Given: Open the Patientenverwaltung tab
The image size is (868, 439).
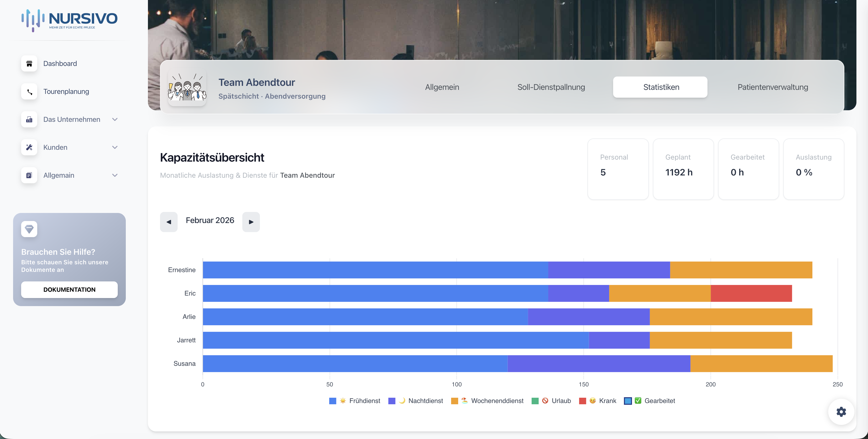Looking at the screenshot, I should (773, 87).
